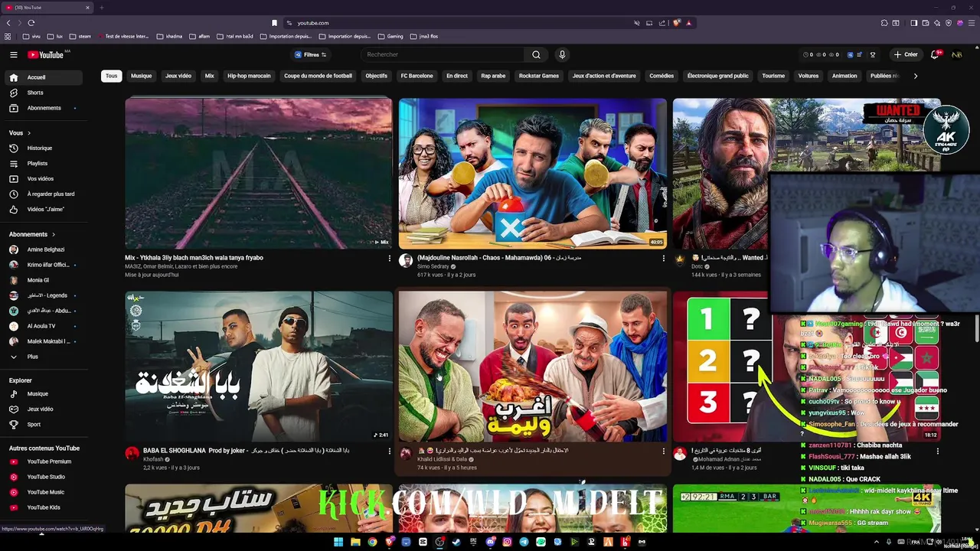Click the search magnifier button
This screenshot has height=551, width=980.
[x=536, y=54]
